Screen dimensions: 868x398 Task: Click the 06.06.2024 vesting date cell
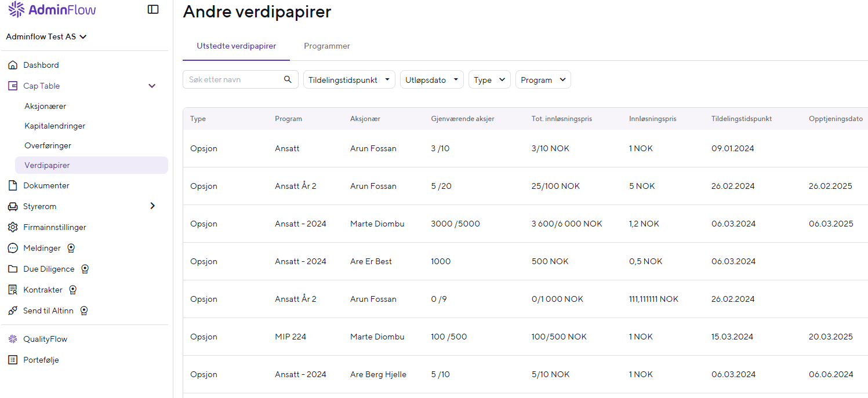click(831, 374)
